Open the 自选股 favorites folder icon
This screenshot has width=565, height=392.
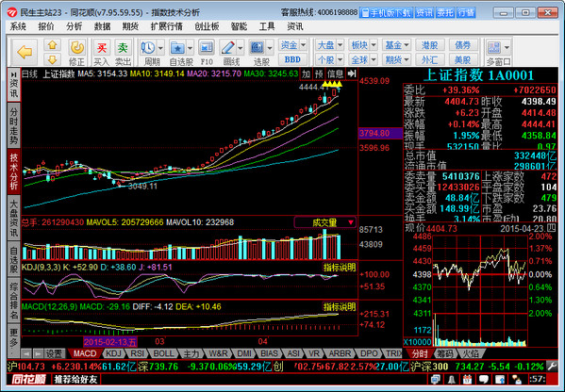click(177, 48)
